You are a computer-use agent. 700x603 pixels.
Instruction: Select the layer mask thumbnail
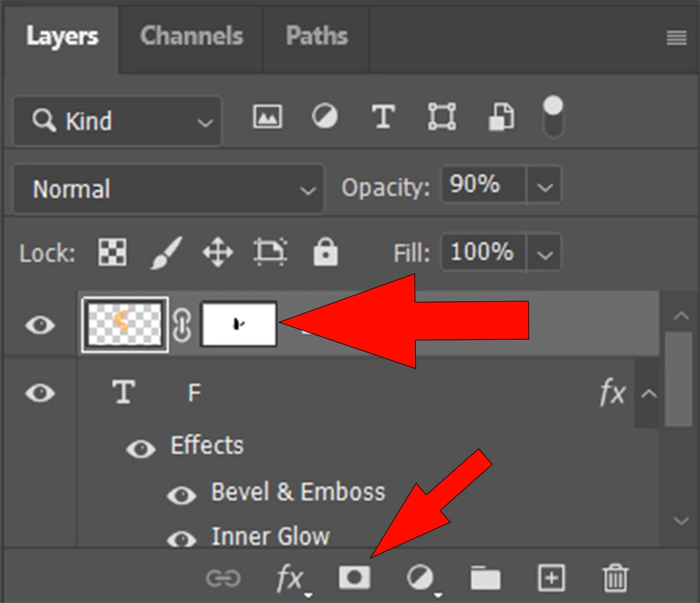(239, 324)
